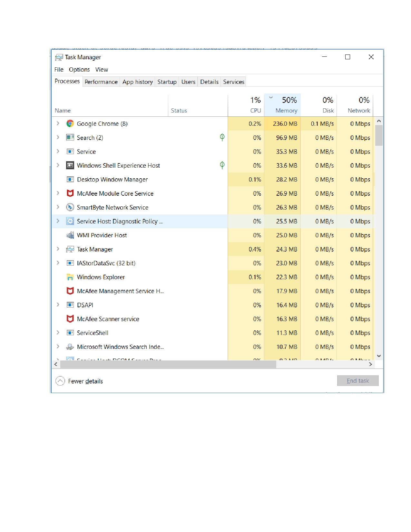Image resolution: width=411 pixels, height=532 pixels.
Task: Expand the Search (2) process group
Action: click(58, 137)
